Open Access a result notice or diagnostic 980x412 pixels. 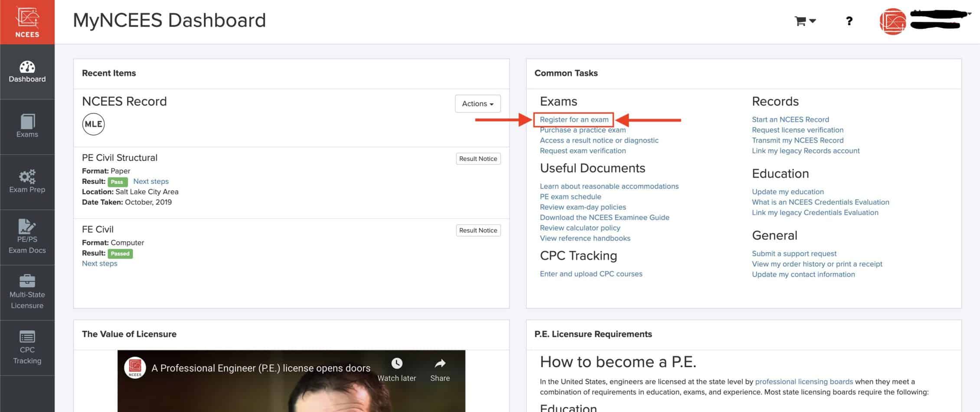599,140
